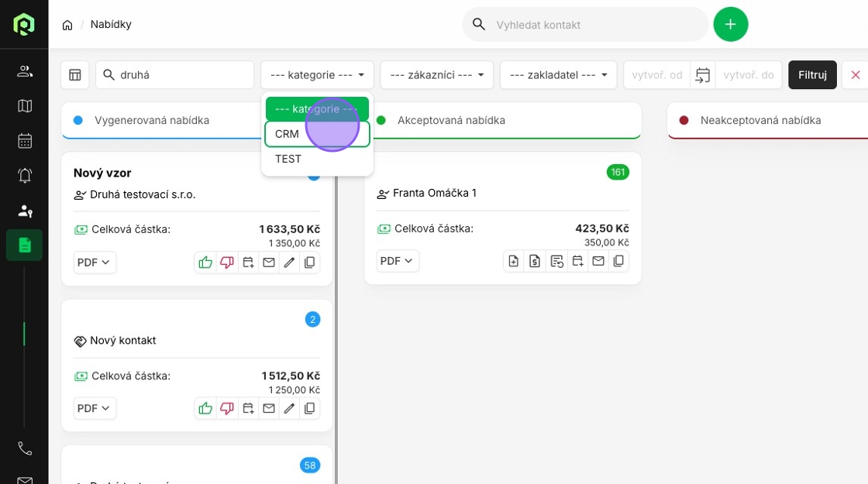Click the envelope email icon on Franta Omáčka card
The width and height of the screenshot is (868, 484).
[598, 261]
